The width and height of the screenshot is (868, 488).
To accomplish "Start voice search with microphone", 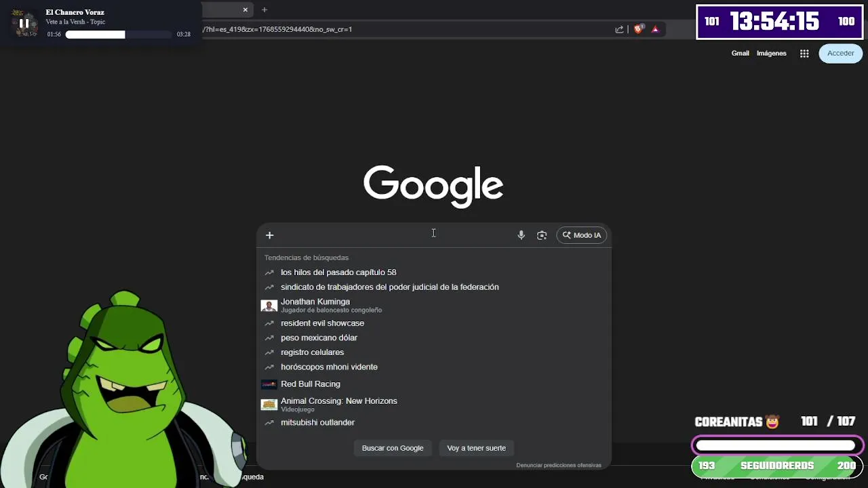I will pyautogui.click(x=521, y=235).
